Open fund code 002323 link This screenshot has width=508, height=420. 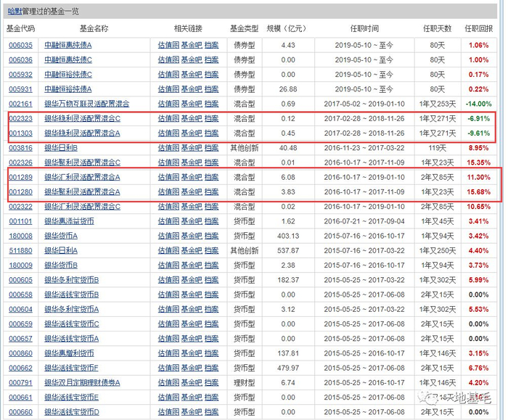click(21, 118)
